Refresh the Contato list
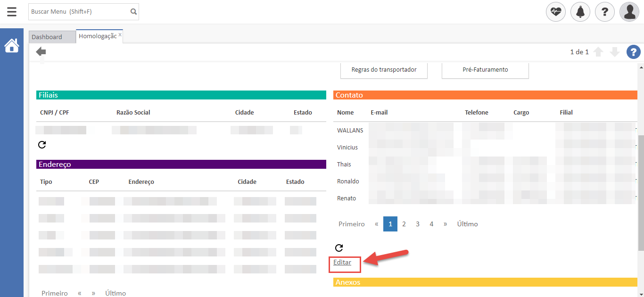 click(339, 248)
